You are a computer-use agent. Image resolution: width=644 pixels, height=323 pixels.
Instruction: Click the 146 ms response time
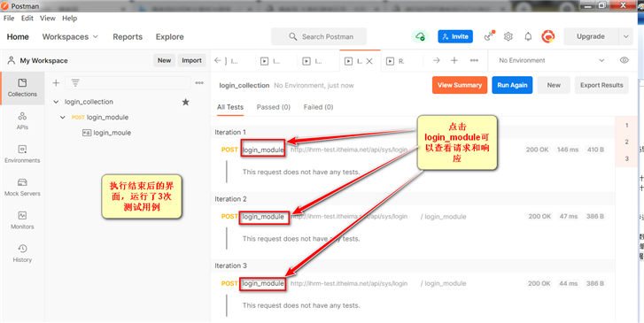[568, 150]
